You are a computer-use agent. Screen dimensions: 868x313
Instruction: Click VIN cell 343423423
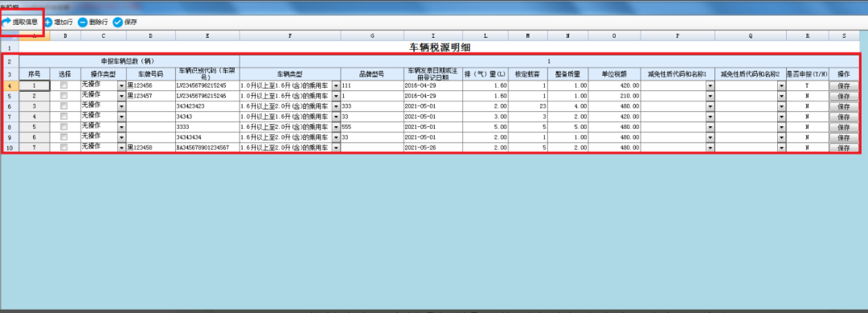click(207, 106)
